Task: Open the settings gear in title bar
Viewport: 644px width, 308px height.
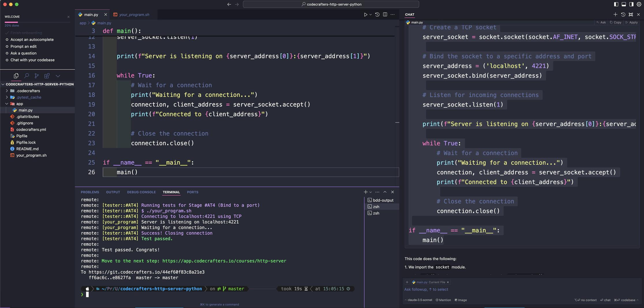Action: coord(639,4)
